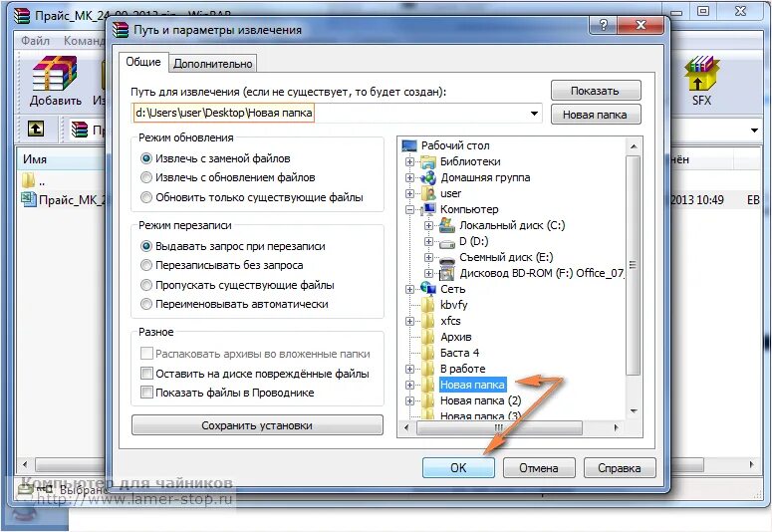Close the extraction dialog with X button
Image resolution: width=772 pixels, height=532 pixels.
tap(641, 25)
